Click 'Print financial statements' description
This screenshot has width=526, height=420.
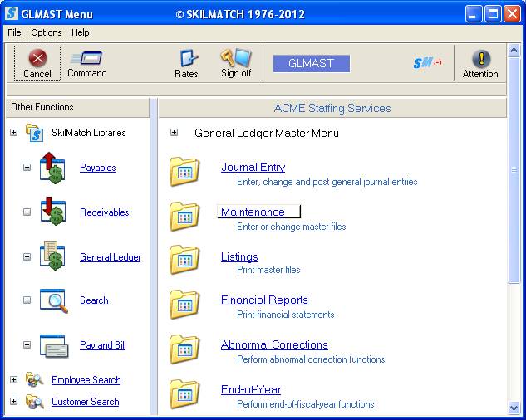[x=286, y=315]
